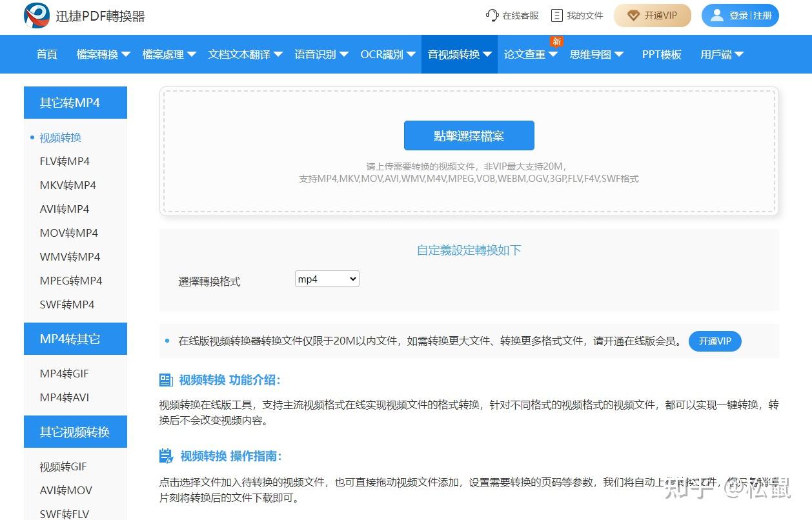This screenshot has width=812, height=520.
Task: Select AVI转MP4 in sidebar
Action: [x=65, y=209]
